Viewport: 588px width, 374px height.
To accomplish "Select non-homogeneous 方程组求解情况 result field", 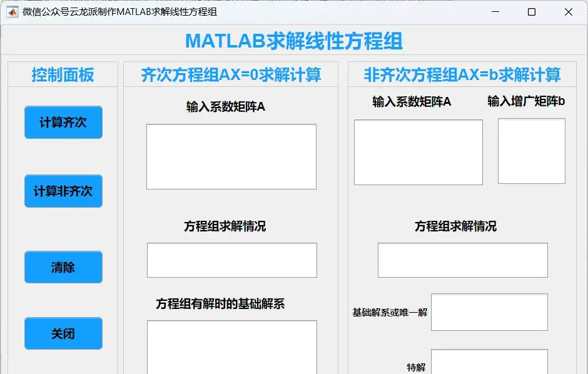I will tap(463, 260).
